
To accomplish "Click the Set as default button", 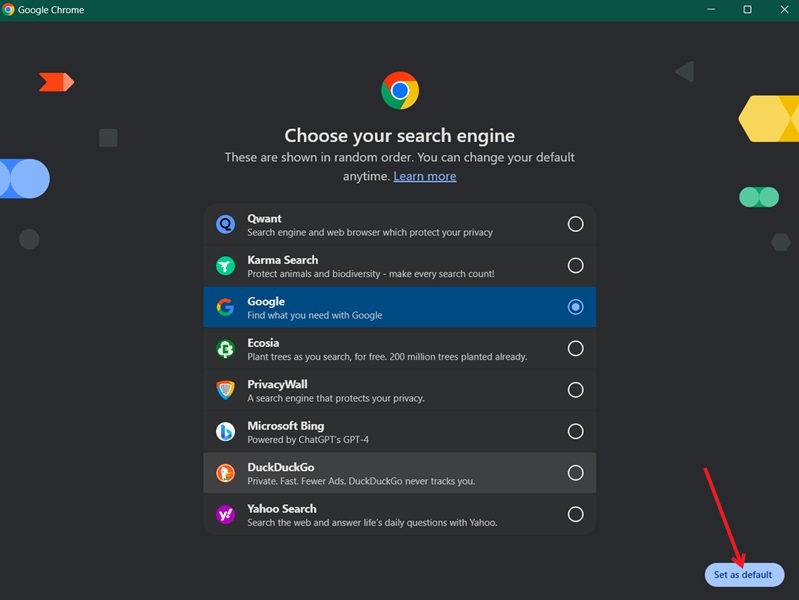I will (x=744, y=575).
